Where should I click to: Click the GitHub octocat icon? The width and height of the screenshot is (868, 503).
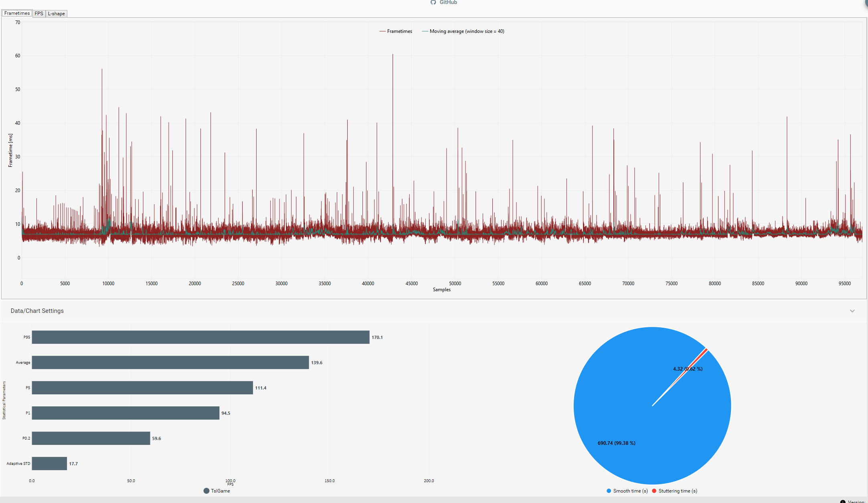pyautogui.click(x=433, y=2)
